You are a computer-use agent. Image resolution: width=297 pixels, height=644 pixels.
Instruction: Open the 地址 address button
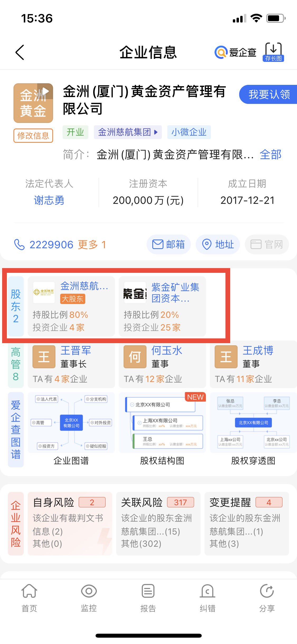(x=218, y=244)
